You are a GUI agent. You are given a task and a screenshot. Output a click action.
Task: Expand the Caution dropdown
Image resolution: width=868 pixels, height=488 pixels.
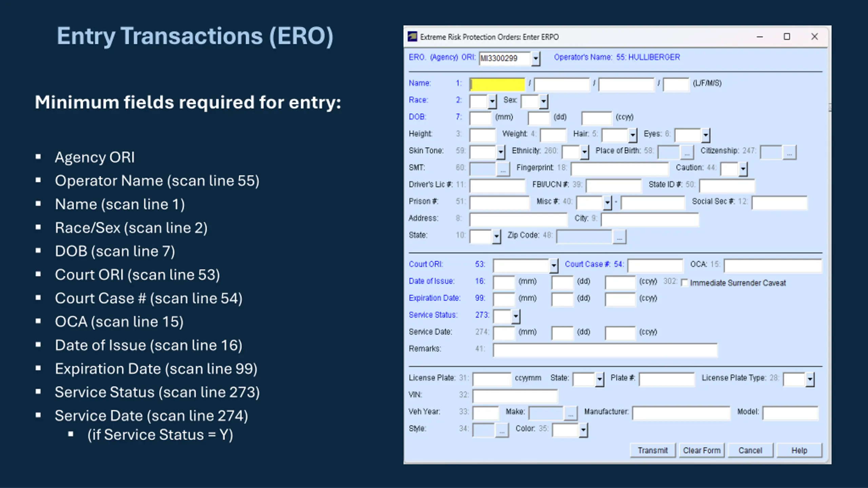coord(743,169)
